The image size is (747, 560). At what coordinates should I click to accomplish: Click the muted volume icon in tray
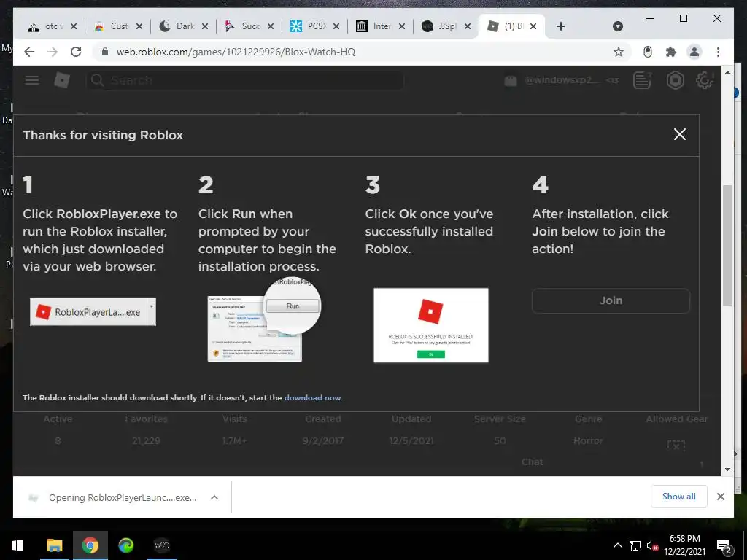coord(653,545)
